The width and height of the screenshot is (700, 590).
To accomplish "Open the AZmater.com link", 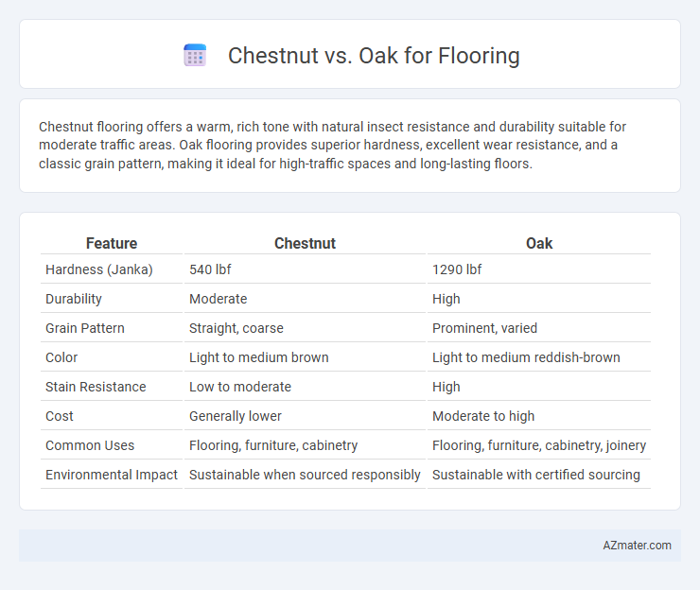I will tap(637, 545).
